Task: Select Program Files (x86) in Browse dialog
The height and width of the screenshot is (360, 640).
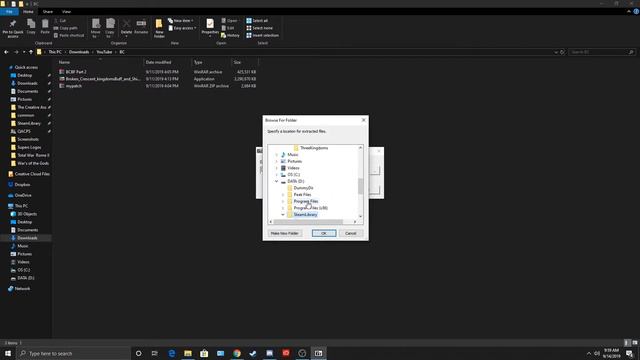Action: [310, 208]
